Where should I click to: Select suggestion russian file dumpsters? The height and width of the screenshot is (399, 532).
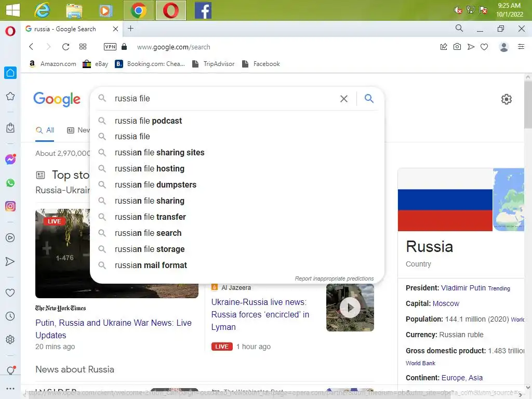(237, 185)
